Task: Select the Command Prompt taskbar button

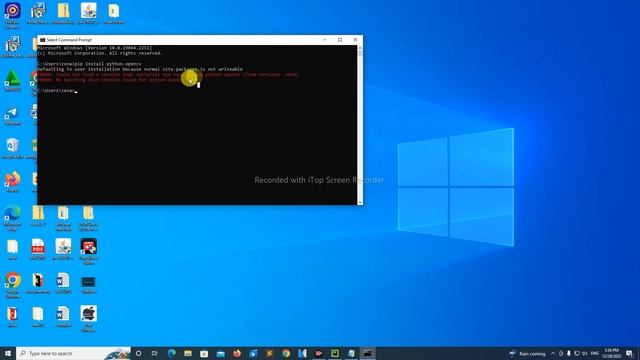Action: click(367, 353)
